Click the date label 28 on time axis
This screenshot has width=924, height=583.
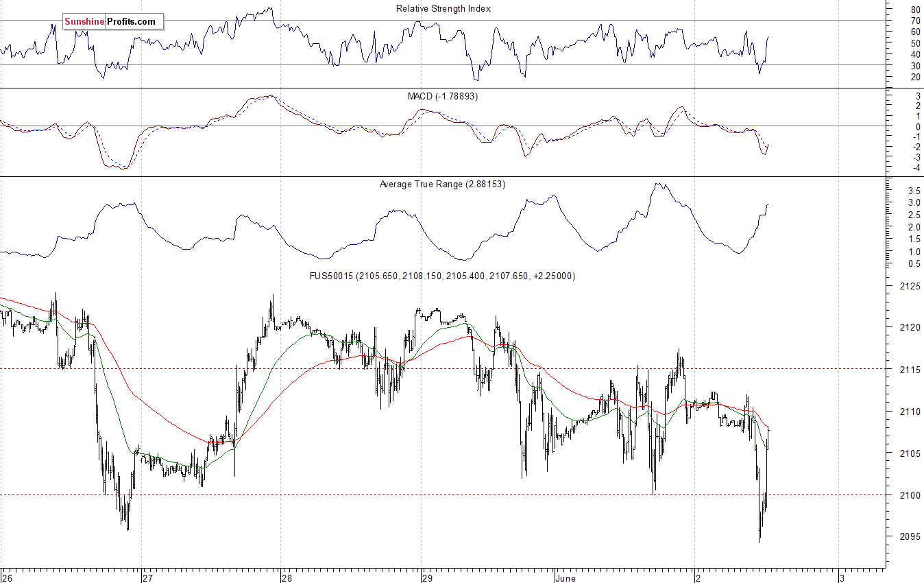click(288, 578)
